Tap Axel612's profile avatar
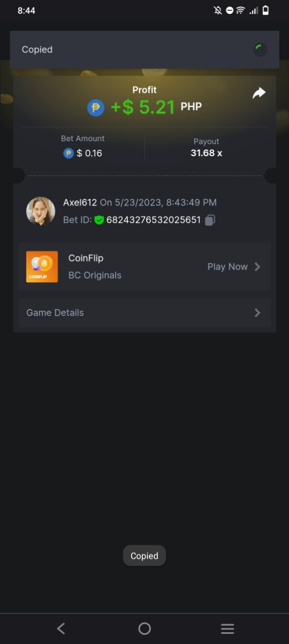 [x=41, y=211]
